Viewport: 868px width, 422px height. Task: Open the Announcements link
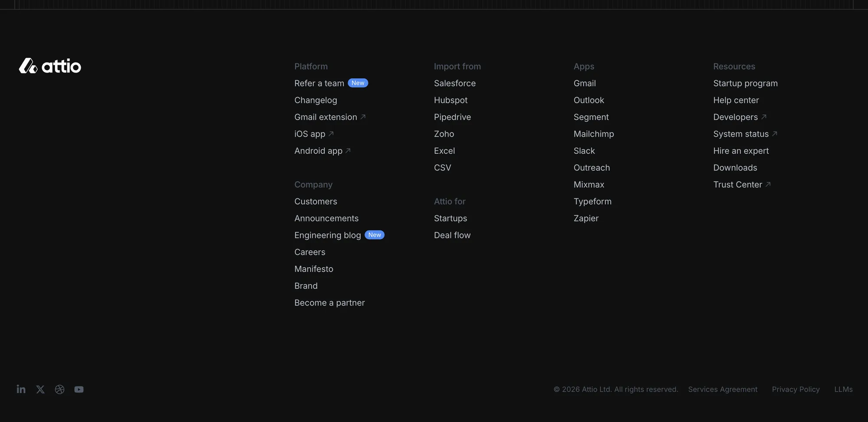pyautogui.click(x=326, y=218)
